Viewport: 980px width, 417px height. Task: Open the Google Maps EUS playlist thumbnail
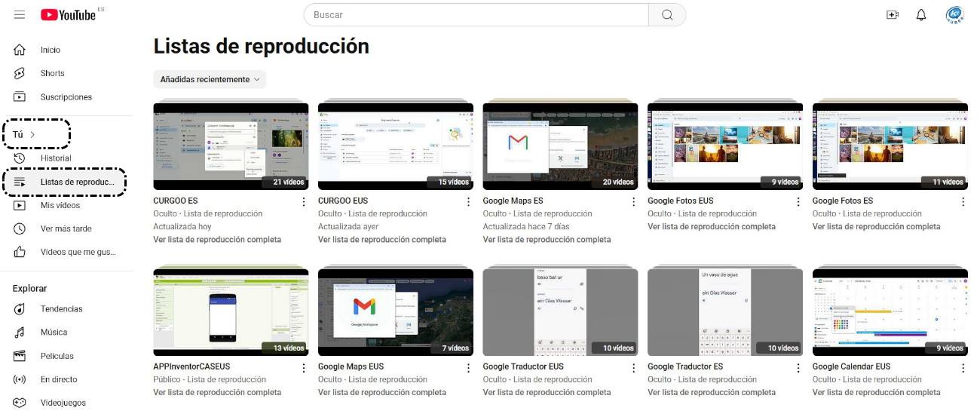(x=396, y=311)
